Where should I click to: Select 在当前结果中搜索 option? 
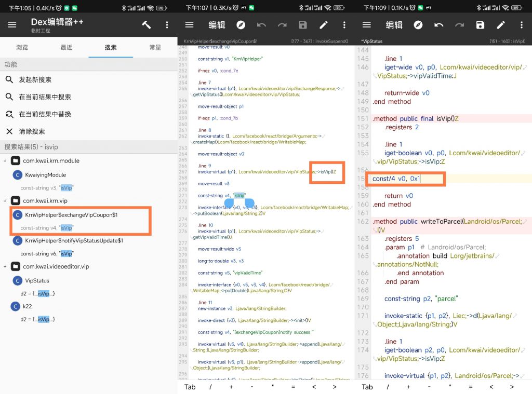click(45, 97)
